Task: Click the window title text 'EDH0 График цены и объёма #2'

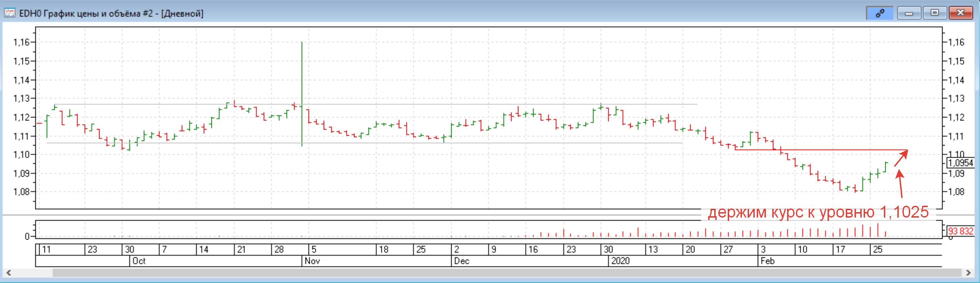Action: tap(86, 14)
